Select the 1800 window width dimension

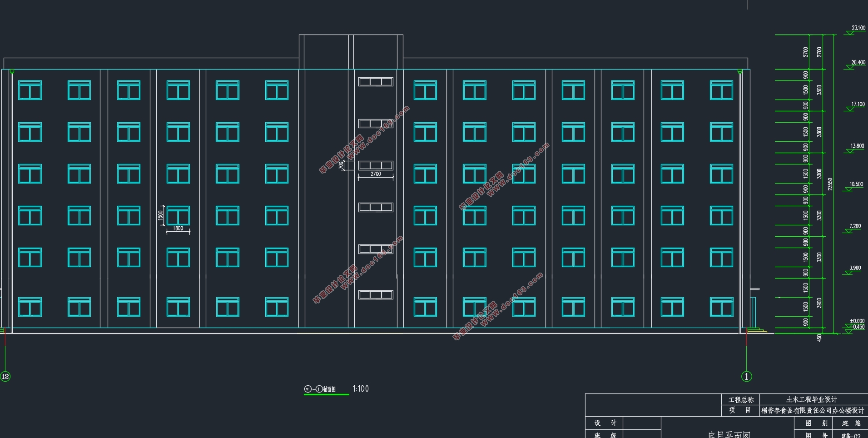(x=178, y=229)
